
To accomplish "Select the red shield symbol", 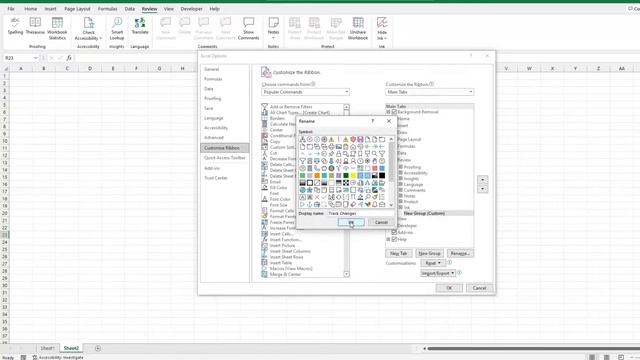I will tap(353, 139).
